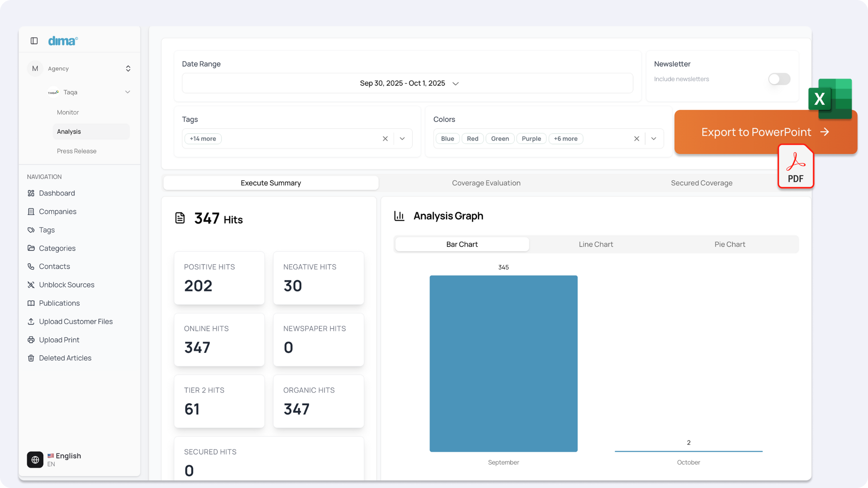Click the blue September bar
This screenshot has width=868, height=488.
pyautogui.click(x=503, y=363)
